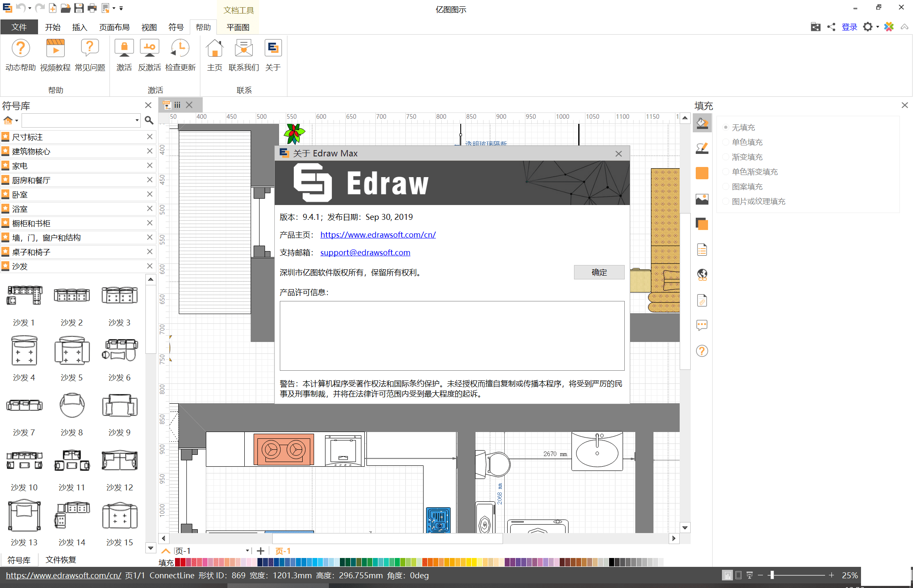Toggle the fit page view icon in status bar
The width and height of the screenshot is (913, 588).
coord(727,575)
